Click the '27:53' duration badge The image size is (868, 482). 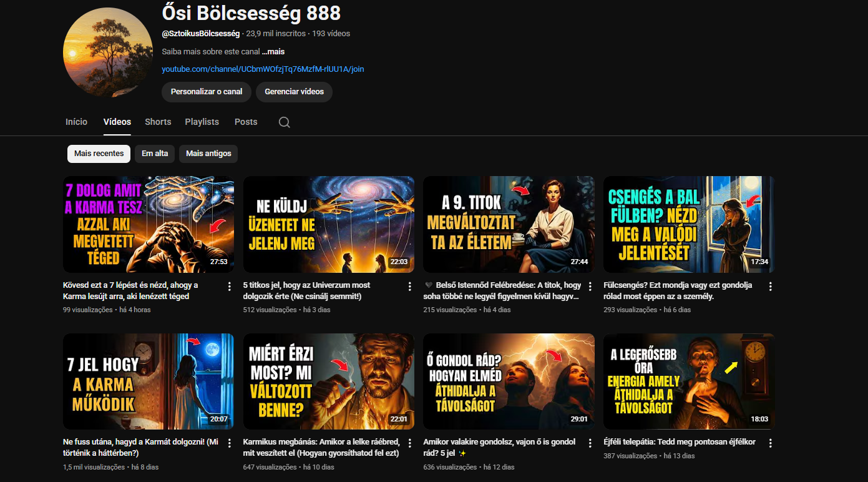pos(219,262)
